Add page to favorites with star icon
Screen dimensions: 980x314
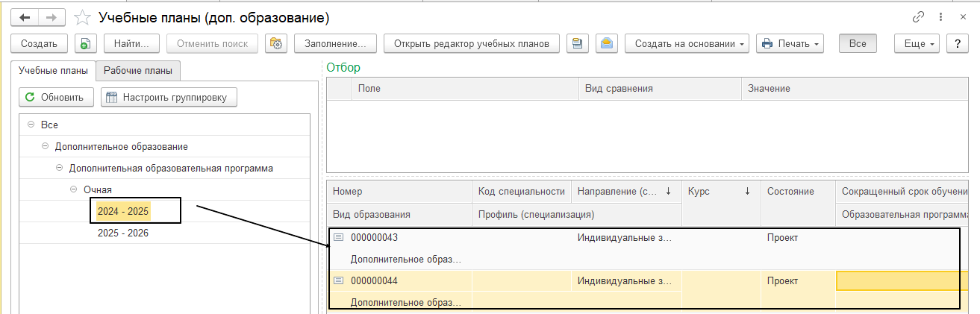[x=83, y=16]
